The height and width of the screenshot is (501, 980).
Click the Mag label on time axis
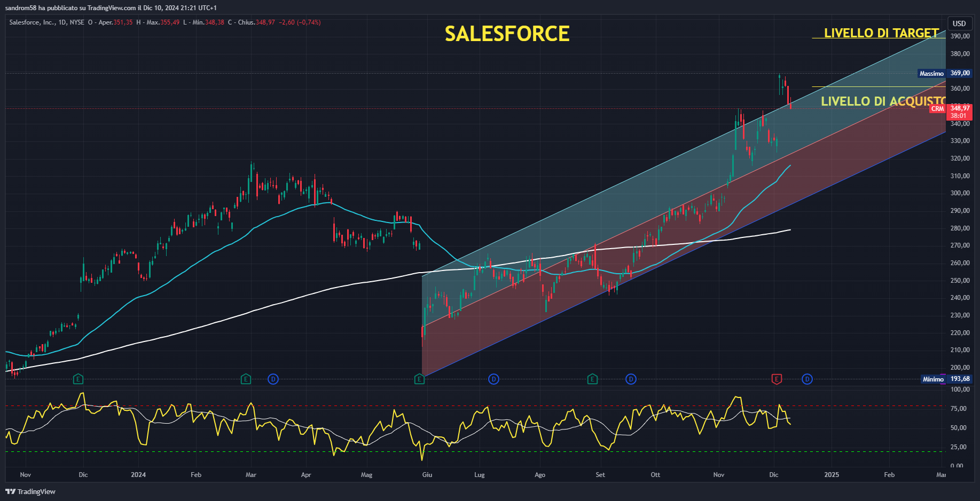coord(366,475)
